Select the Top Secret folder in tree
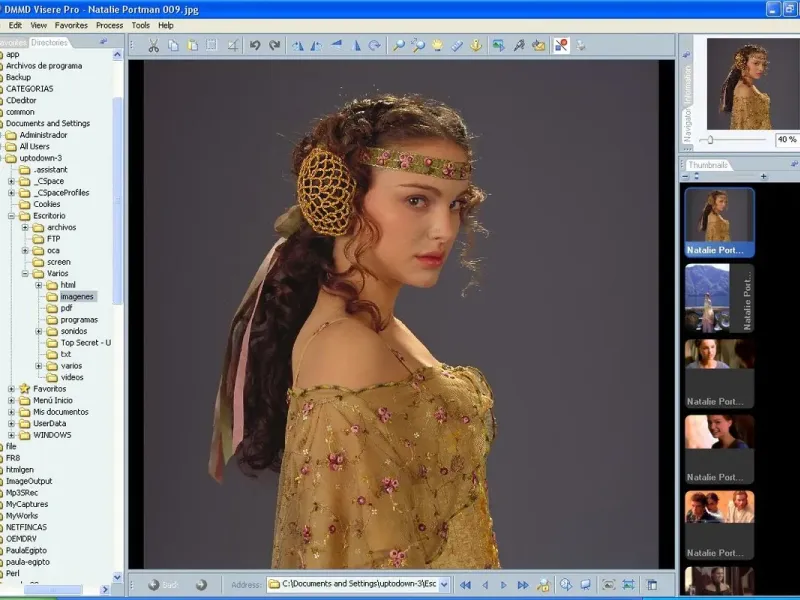 [85, 343]
